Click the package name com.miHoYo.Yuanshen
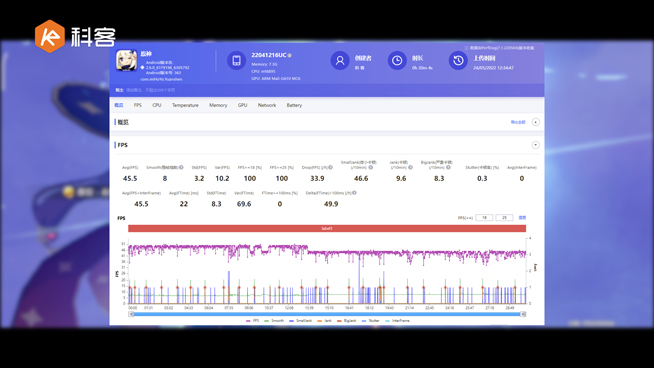The image size is (654, 368). (x=161, y=79)
